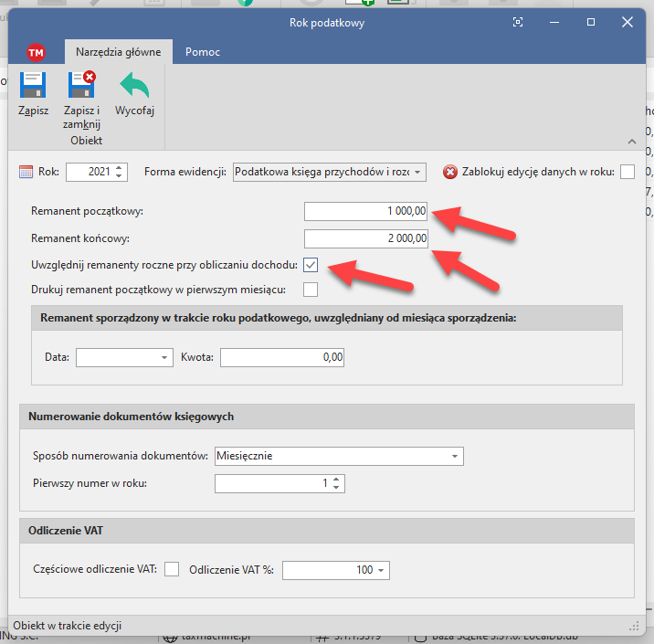654x644 pixels.
Task: Collapse the ribbon with the chevron
Action: click(x=630, y=142)
